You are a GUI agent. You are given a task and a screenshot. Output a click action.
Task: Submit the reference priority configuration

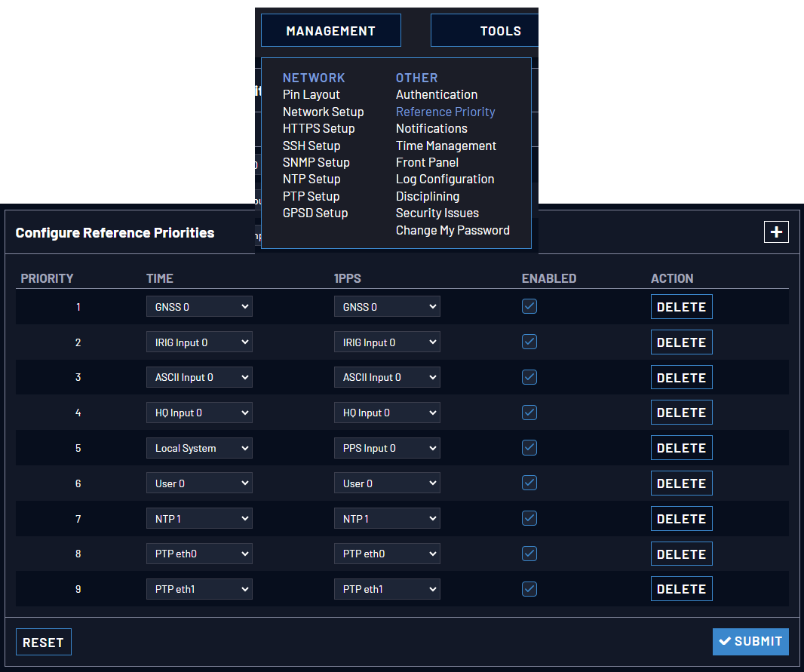[x=750, y=641]
